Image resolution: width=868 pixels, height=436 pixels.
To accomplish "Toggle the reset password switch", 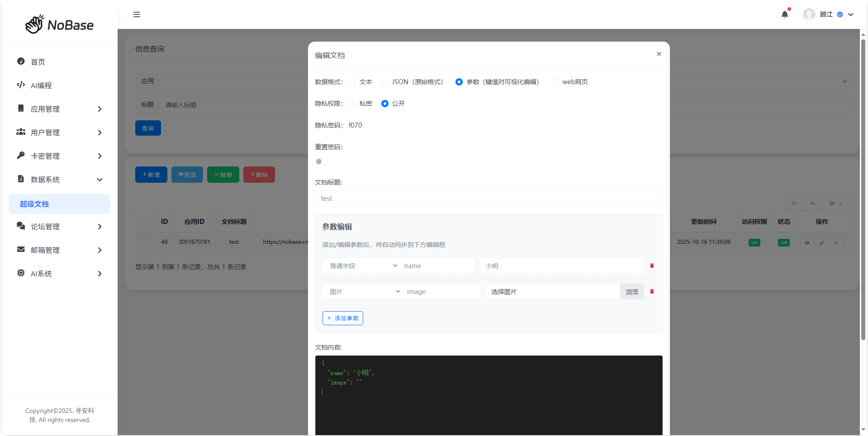I will [x=321, y=161].
